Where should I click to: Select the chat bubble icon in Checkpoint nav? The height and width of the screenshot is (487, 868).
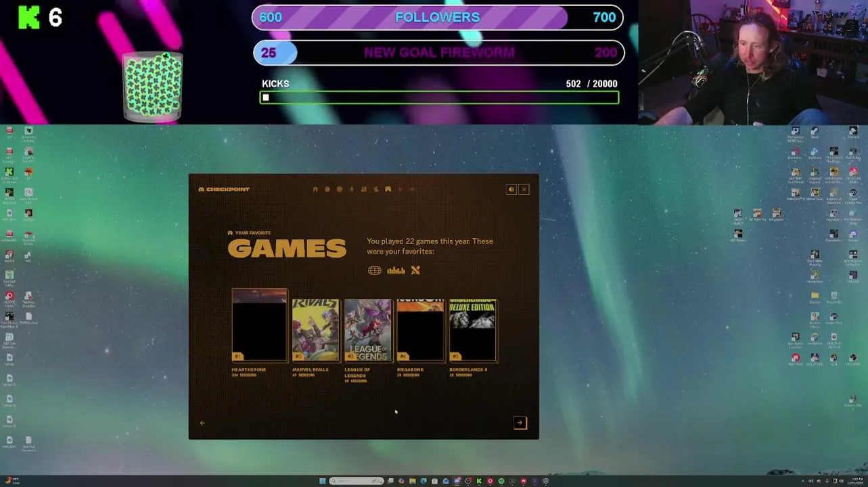pyautogui.click(x=327, y=189)
